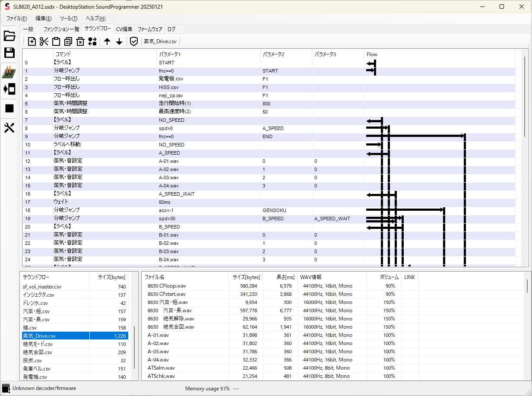
Task: Click the scissors cut icon
Action: (44, 41)
